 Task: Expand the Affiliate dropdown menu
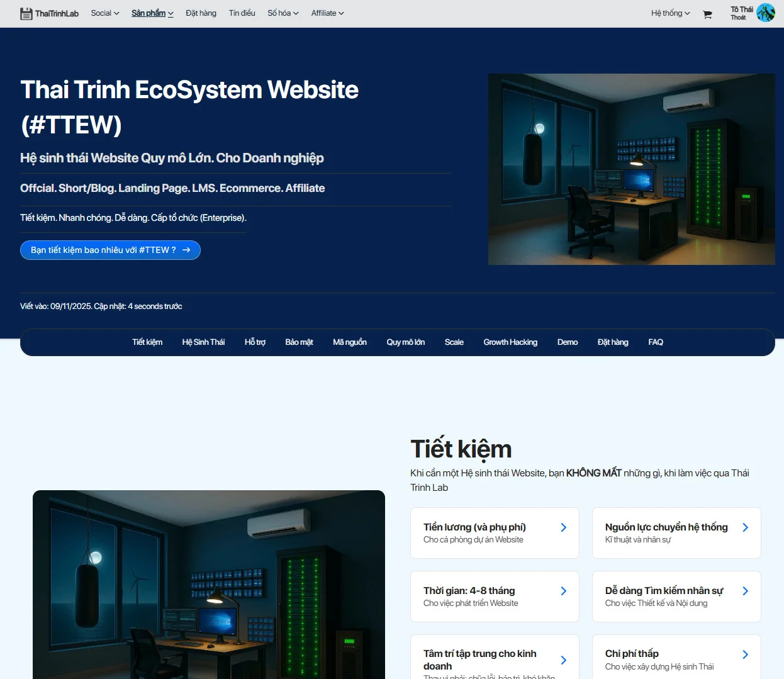coord(328,13)
